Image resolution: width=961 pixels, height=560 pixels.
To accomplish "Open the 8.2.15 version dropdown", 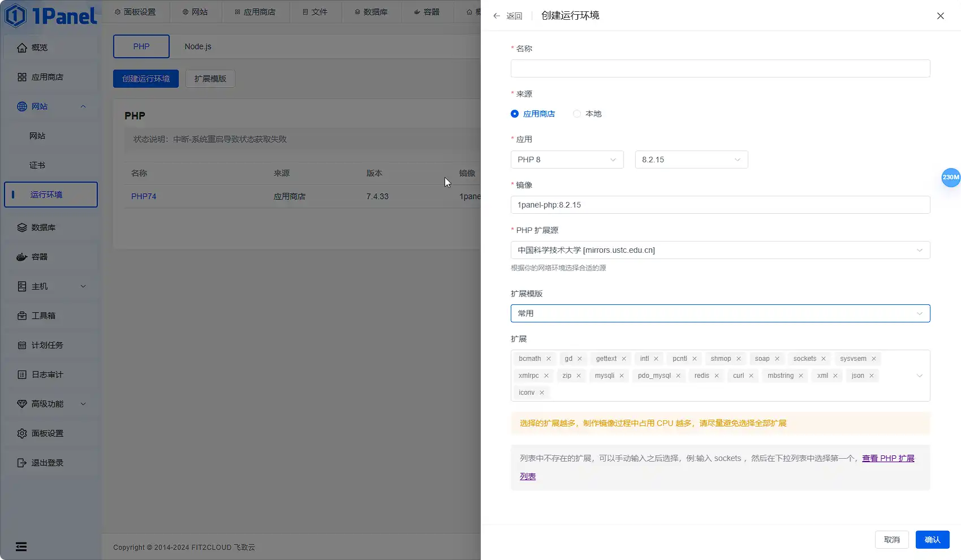I will click(x=692, y=160).
